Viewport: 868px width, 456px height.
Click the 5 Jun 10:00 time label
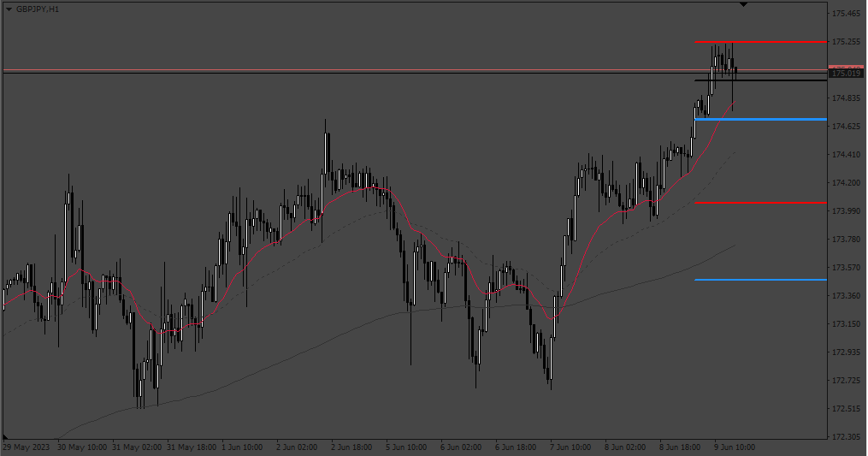click(406, 447)
